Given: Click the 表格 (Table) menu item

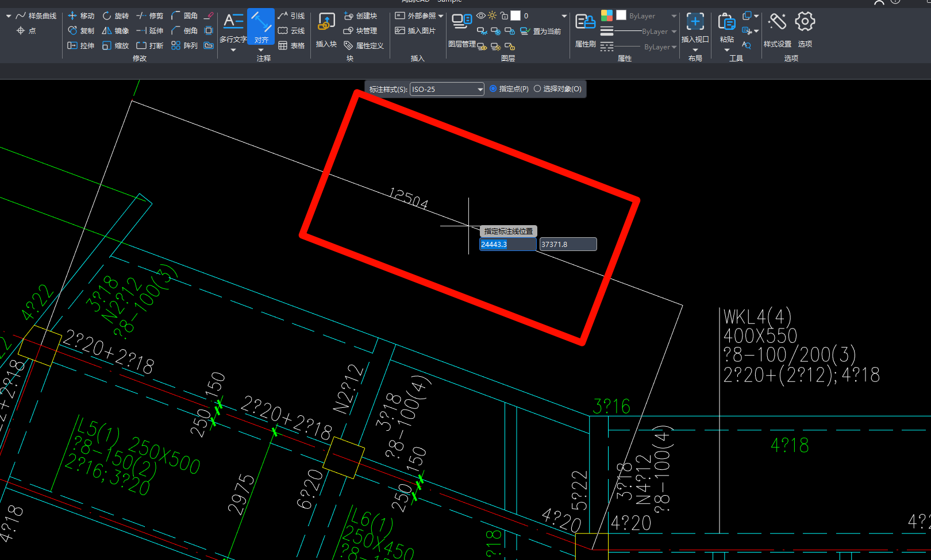Looking at the screenshot, I should (291, 45).
